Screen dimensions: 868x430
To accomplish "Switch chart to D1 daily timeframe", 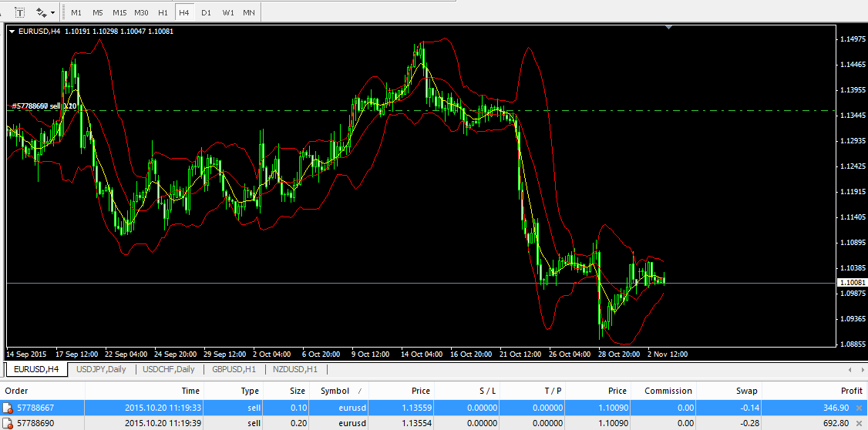I will coord(206,12).
